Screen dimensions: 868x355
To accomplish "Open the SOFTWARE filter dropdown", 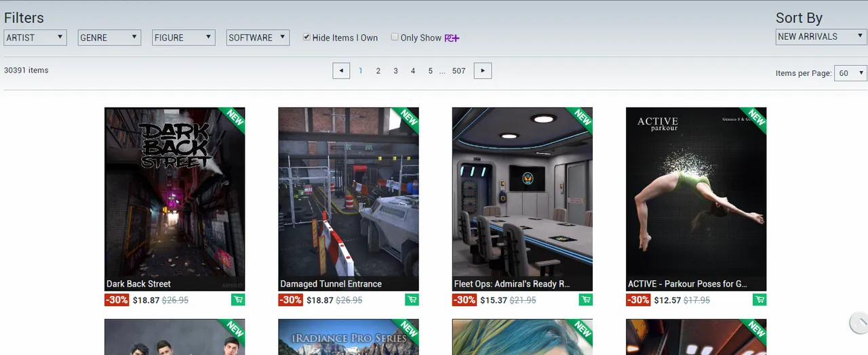I will click(258, 37).
